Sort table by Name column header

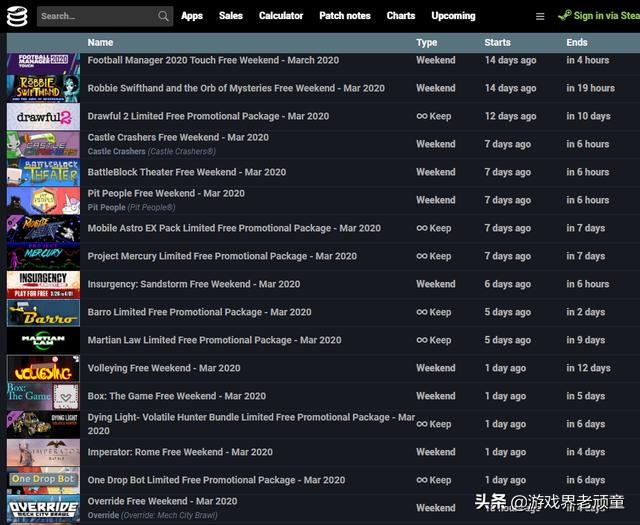100,43
